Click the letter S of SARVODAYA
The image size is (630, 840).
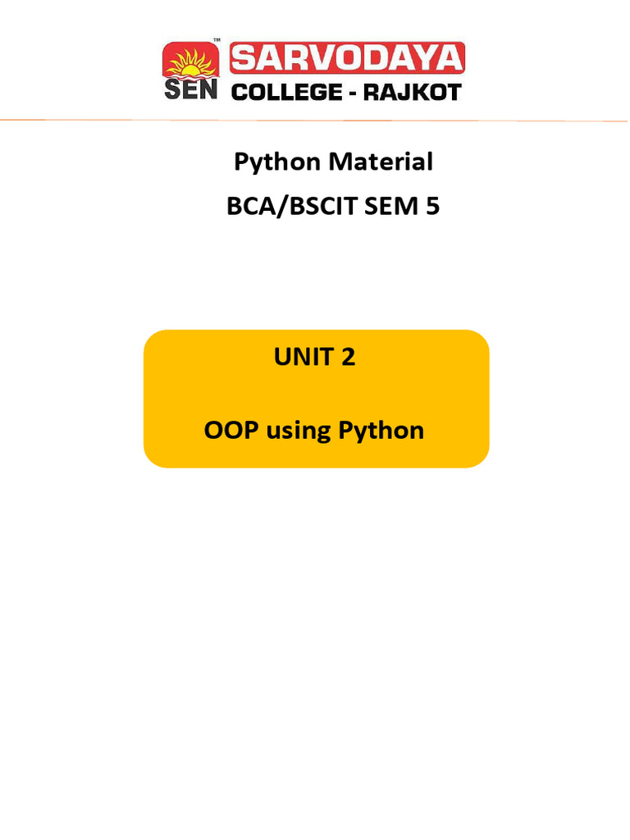click(244, 59)
